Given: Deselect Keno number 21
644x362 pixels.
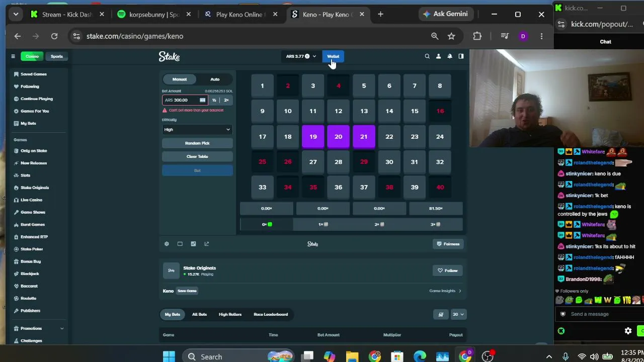Looking at the screenshot, I should pyautogui.click(x=364, y=137).
